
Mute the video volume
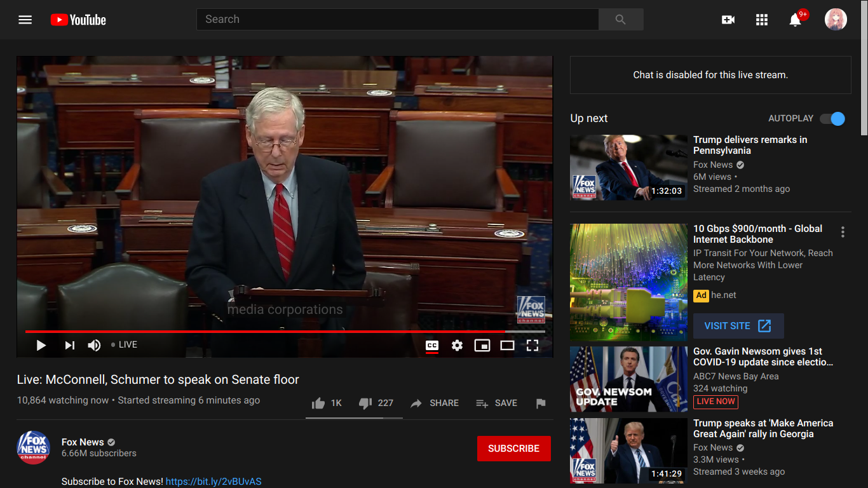pos(94,345)
